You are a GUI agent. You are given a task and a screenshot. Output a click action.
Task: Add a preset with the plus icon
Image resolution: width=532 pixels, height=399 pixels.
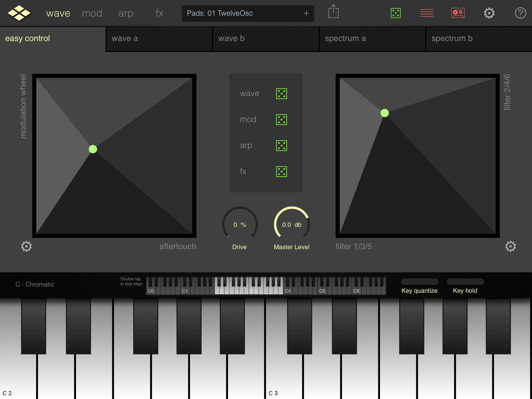(x=306, y=13)
